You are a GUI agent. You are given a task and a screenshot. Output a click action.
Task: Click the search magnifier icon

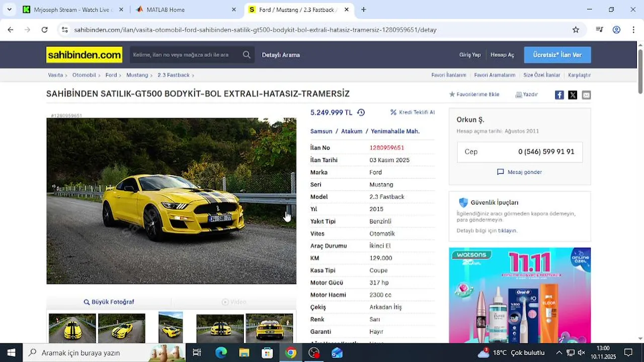click(247, 55)
